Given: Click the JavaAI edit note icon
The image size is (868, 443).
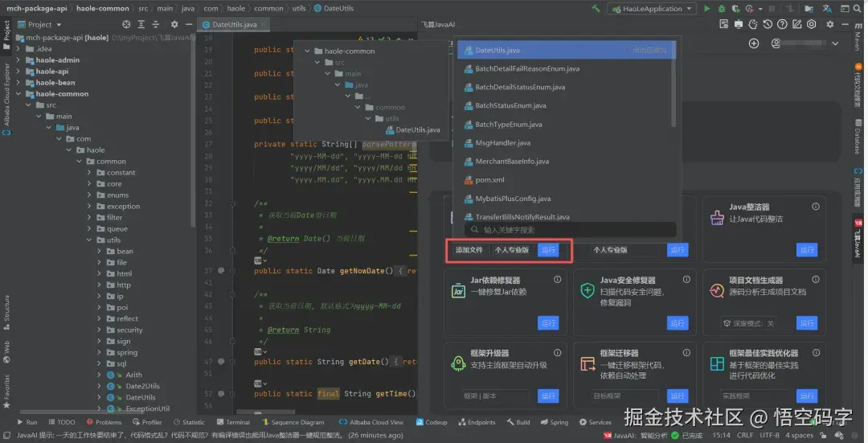Looking at the screenshot, I should [796, 24].
